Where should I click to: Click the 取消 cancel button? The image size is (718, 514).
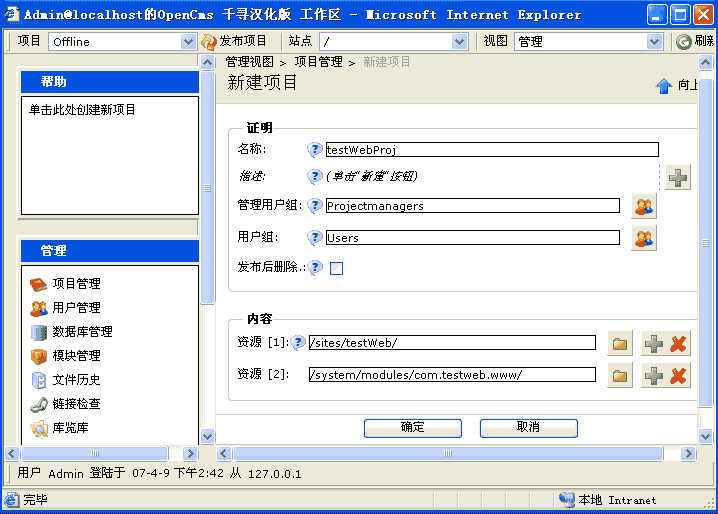pos(528,428)
